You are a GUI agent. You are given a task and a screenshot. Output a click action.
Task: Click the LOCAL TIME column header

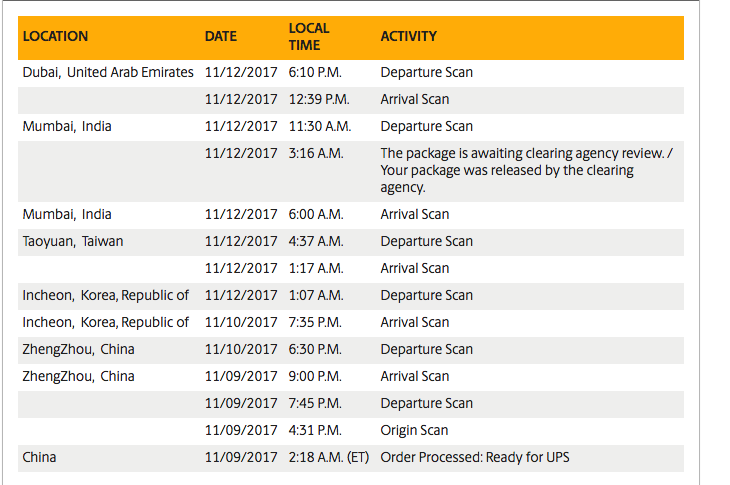point(309,36)
